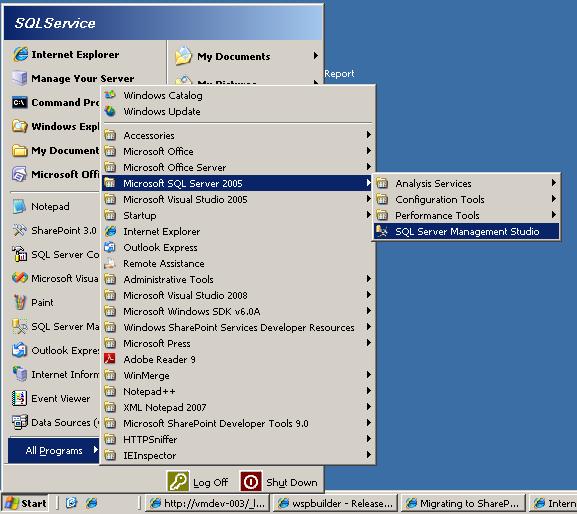
Task: Click the Adobe Reader 9 icon
Action: [110, 359]
